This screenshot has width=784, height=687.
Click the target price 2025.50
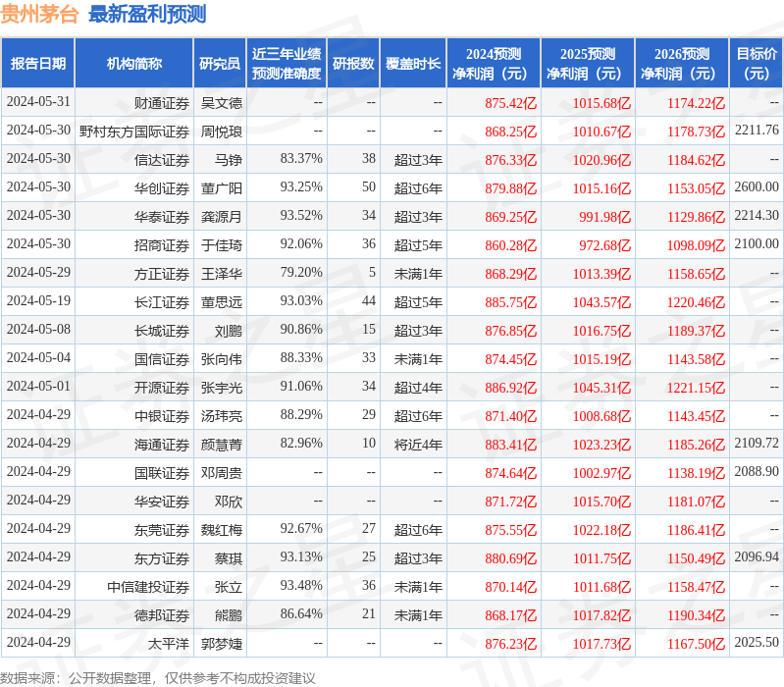(x=757, y=642)
